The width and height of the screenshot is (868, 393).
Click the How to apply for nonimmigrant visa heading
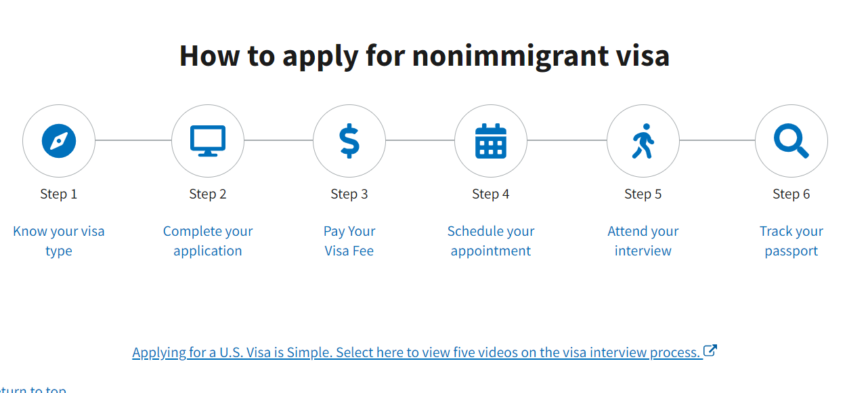pyautogui.click(x=424, y=56)
